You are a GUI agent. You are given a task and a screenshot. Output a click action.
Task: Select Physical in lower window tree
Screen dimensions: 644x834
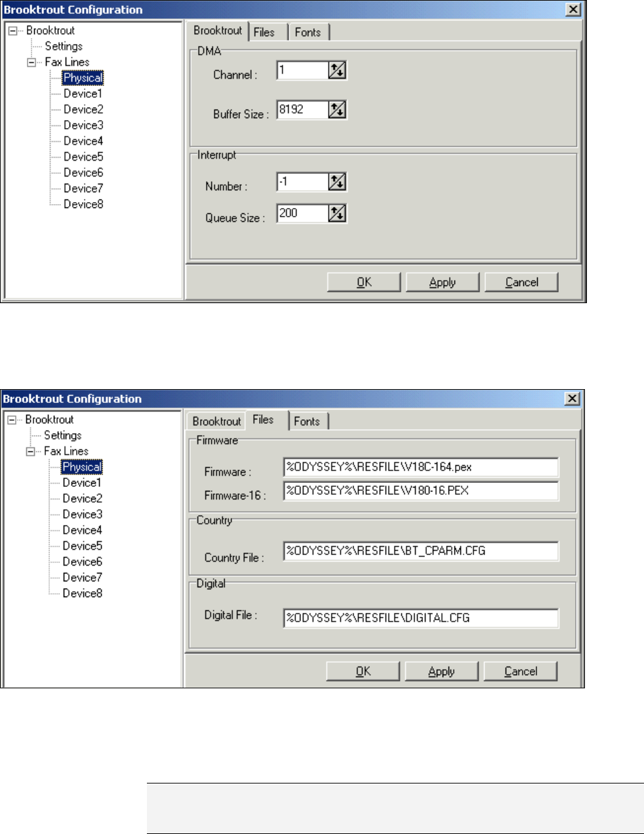click(x=81, y=467)
